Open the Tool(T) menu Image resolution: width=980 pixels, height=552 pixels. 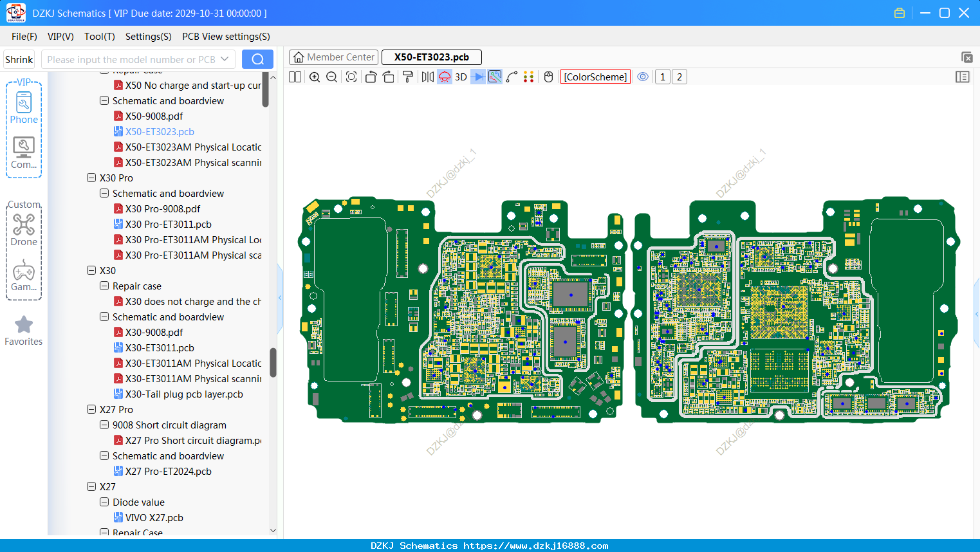click(100, 37)
